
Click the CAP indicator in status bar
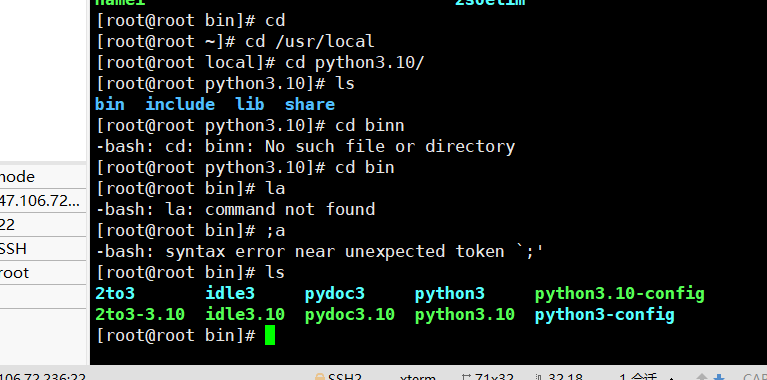pos(755,377)
